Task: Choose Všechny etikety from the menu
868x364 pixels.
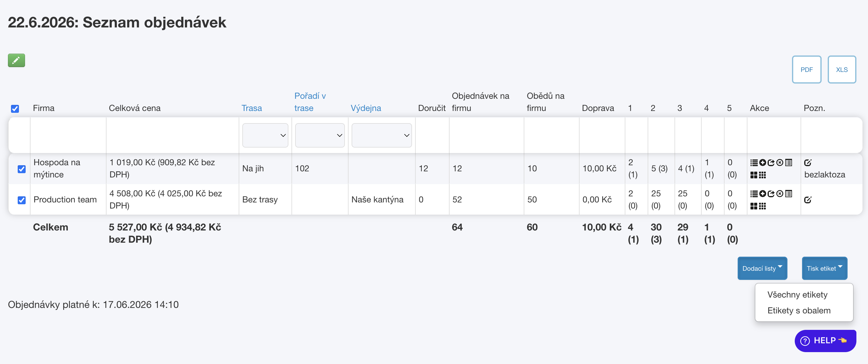Action: (x=797, y=294)
